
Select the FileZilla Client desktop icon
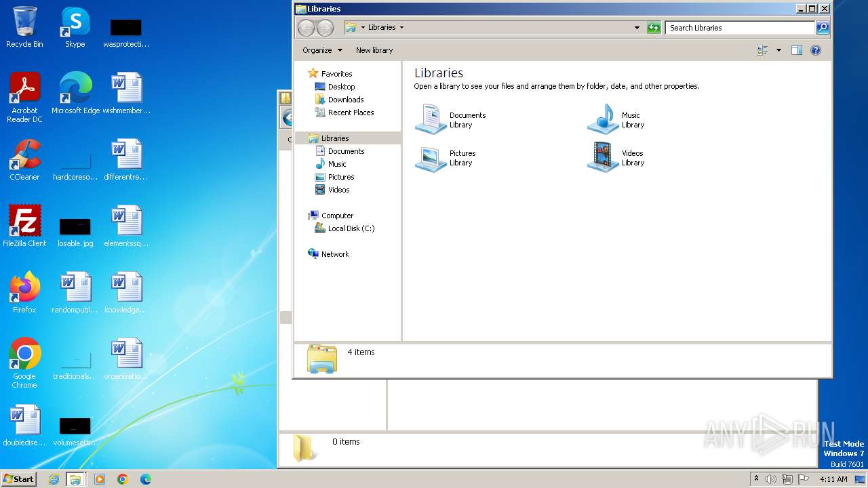24,226
